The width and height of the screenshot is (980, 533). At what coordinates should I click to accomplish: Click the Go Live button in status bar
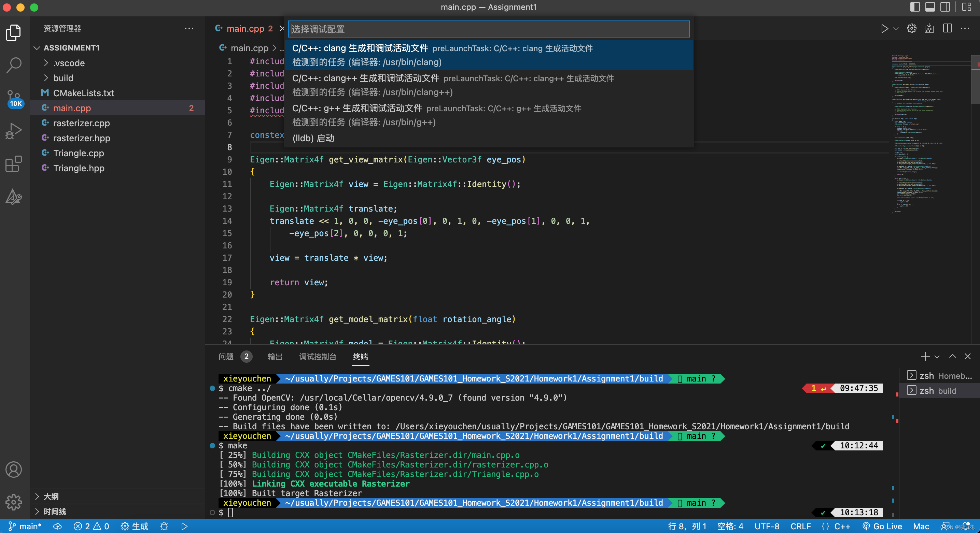click(885, 525)
